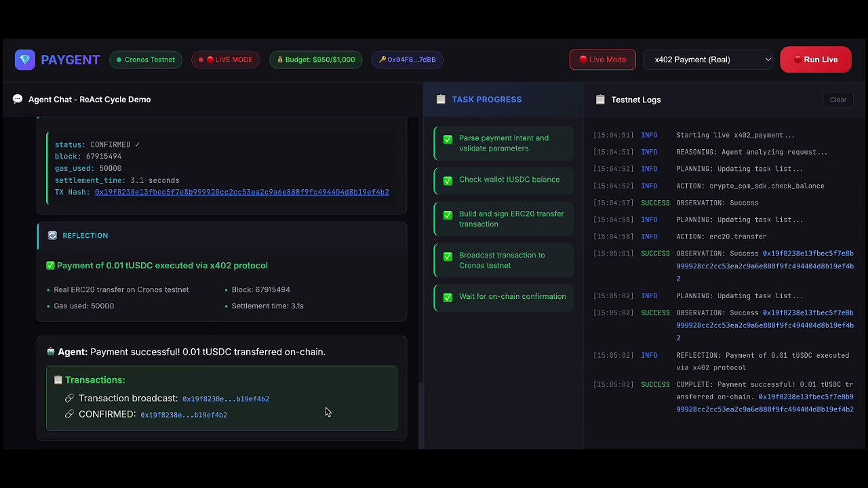The image size is (868, 488).
Task: Toggle check for Parse payment intent task
Action: (448, 139)
